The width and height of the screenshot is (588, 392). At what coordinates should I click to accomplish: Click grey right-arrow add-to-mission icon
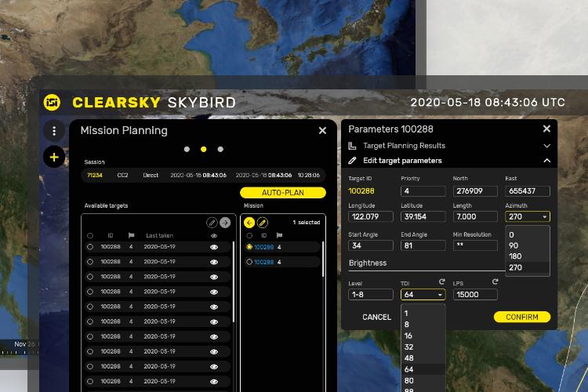pyautogui.click(x=225, y=223)
